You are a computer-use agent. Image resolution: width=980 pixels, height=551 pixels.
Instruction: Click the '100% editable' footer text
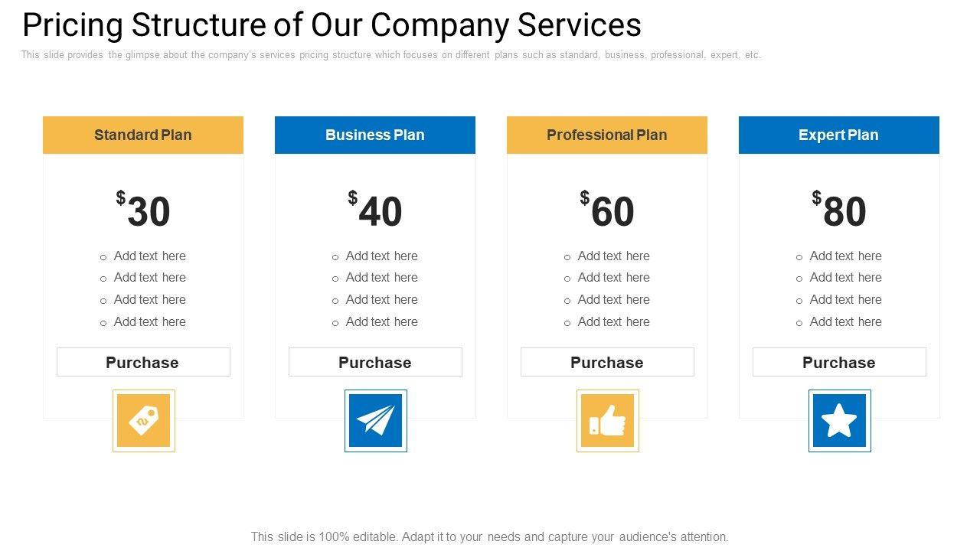[x=489, y=537]
